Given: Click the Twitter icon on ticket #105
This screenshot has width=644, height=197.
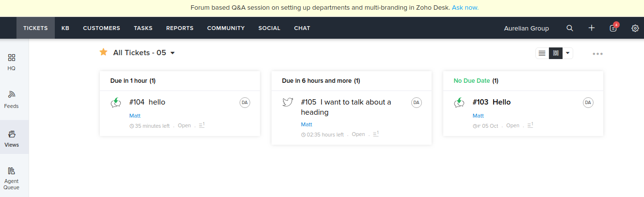Looking at the screenshot, I should (x=288, y=102).
